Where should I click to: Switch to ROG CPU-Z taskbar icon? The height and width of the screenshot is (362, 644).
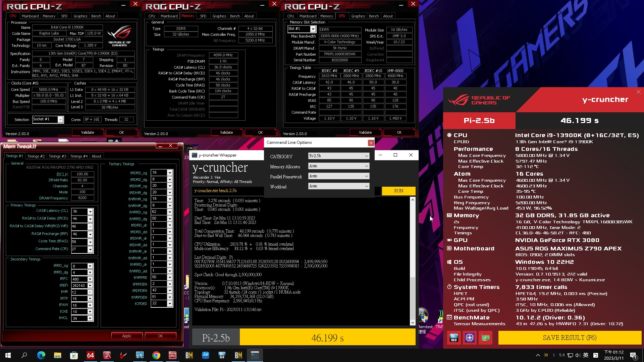(172, 355)
